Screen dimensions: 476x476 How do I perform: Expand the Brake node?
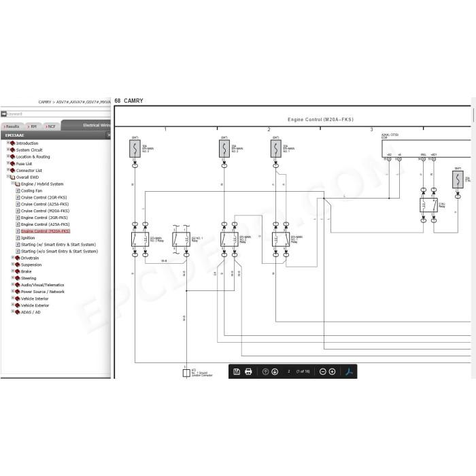tap(13, 271)
